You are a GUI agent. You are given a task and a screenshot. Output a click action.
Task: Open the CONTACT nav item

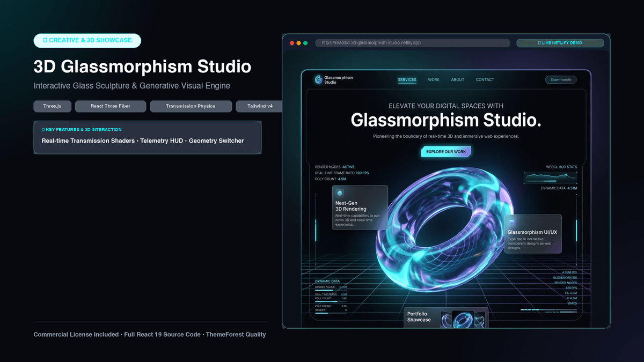tap(485, 80)
